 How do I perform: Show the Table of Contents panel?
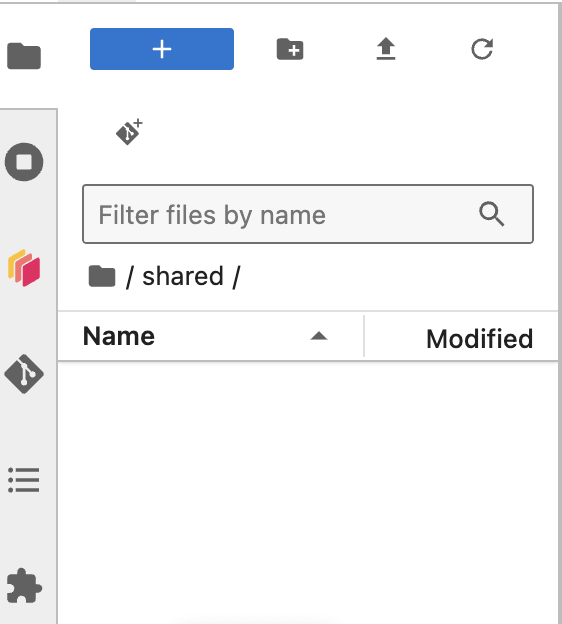pos(24,480)
